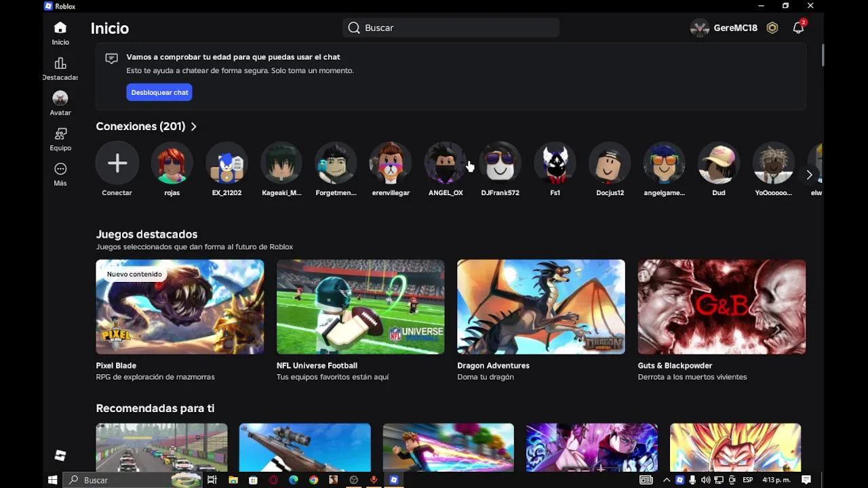The height and width of the screenshot is (488, 868).
Task: Open Pixel Blade game title link
Action: [116, 365]
